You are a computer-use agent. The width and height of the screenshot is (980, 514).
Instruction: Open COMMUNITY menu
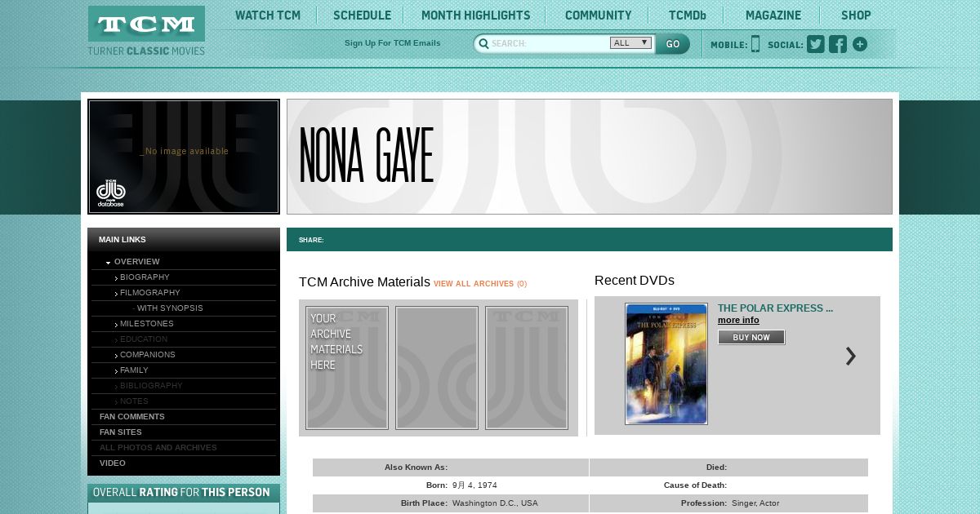598,16
